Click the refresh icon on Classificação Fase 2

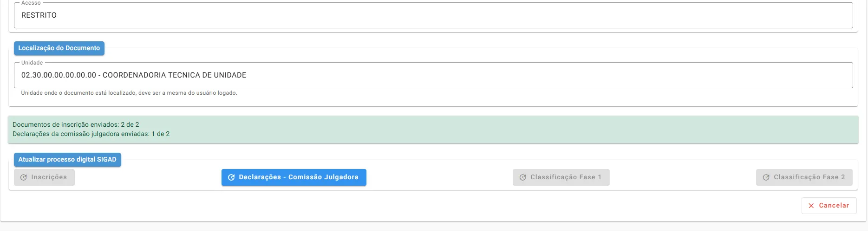766,177
